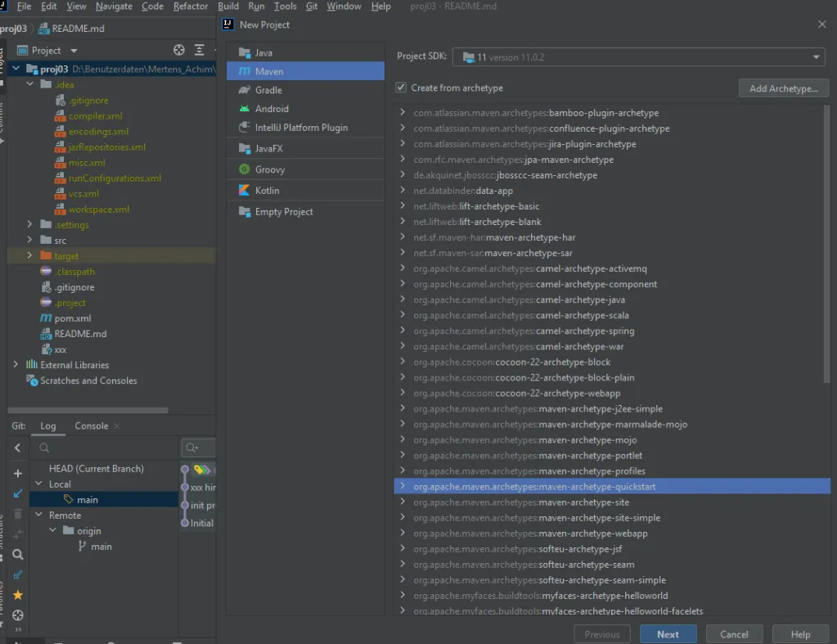
Task: Select the origin main remote branch
Action: pyautogui.click(x=101, y=547)
